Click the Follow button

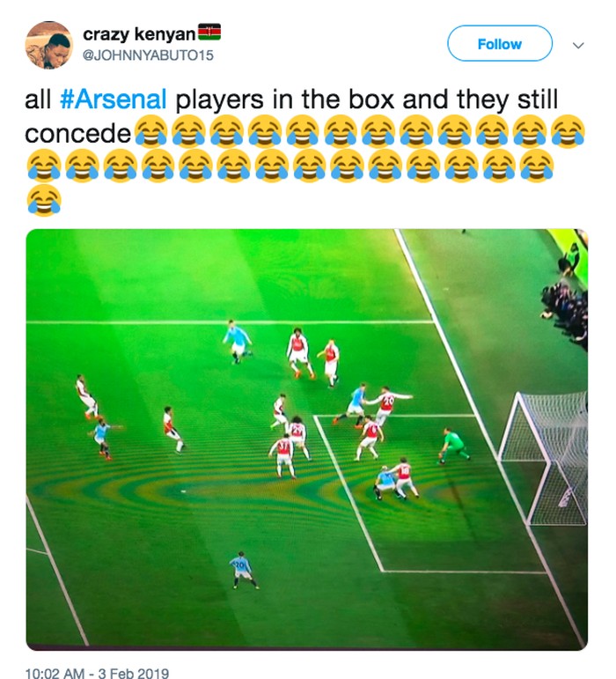499,43
